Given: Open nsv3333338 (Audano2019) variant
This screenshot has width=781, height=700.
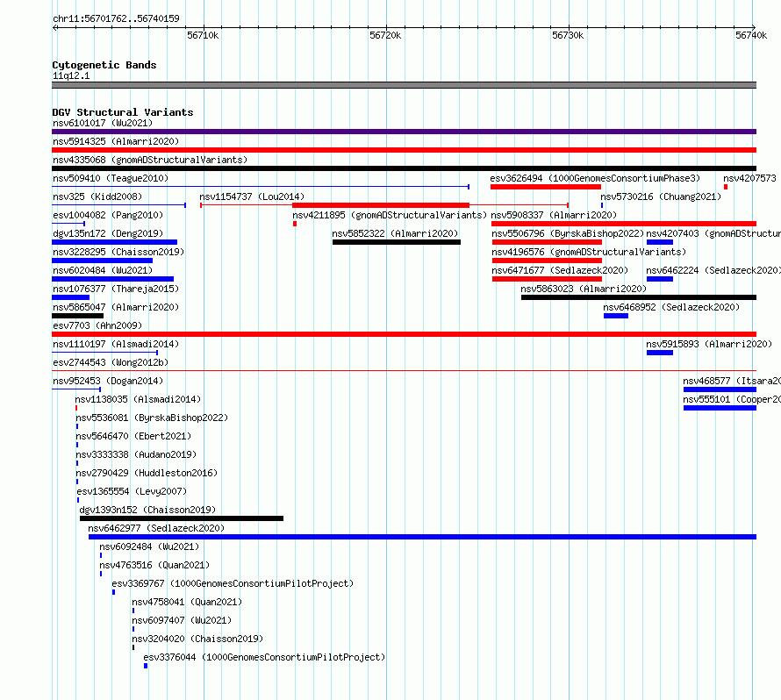Looking at the screenshot, I should [136, 454].
